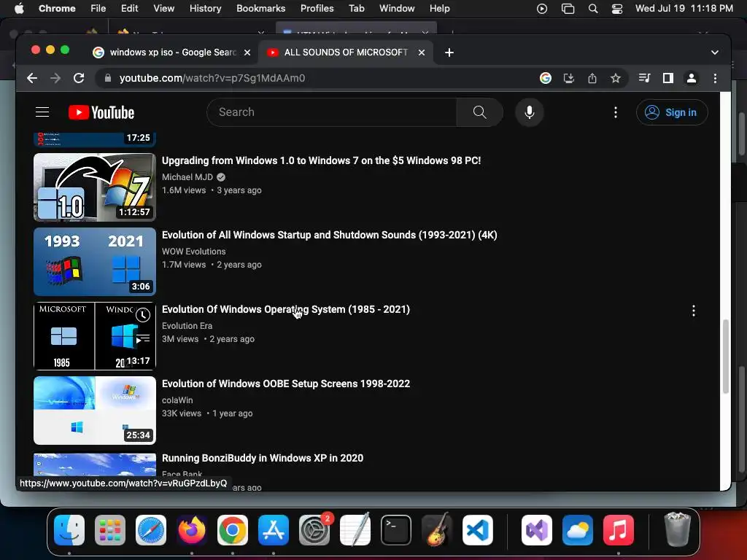Open the Chrome profile avatar
This screenshot has height=560, width=747.
[692, 78]
